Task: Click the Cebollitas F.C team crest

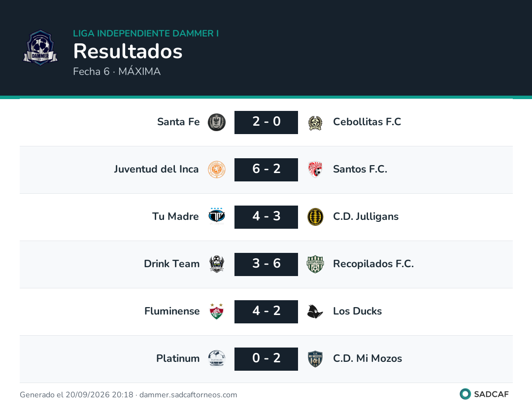Action: coord(315,123)
